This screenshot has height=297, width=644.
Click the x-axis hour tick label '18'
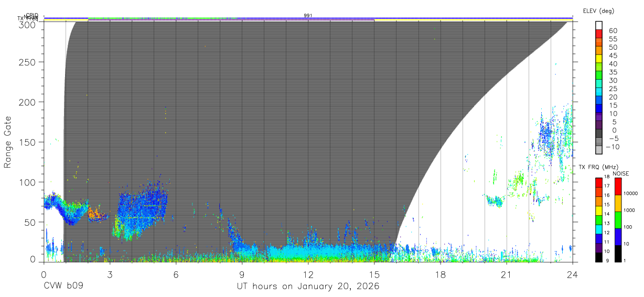coord(441,274)
